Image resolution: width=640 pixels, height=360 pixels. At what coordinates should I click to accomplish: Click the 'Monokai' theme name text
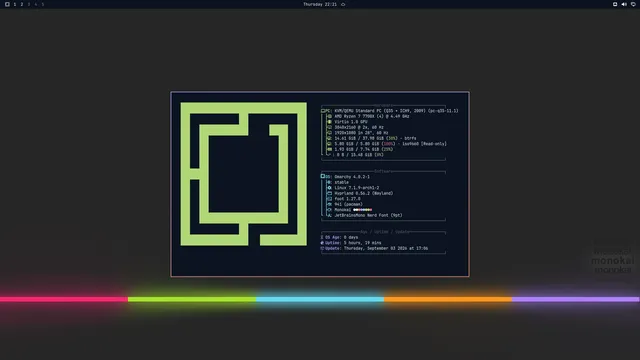pos(343,210)
